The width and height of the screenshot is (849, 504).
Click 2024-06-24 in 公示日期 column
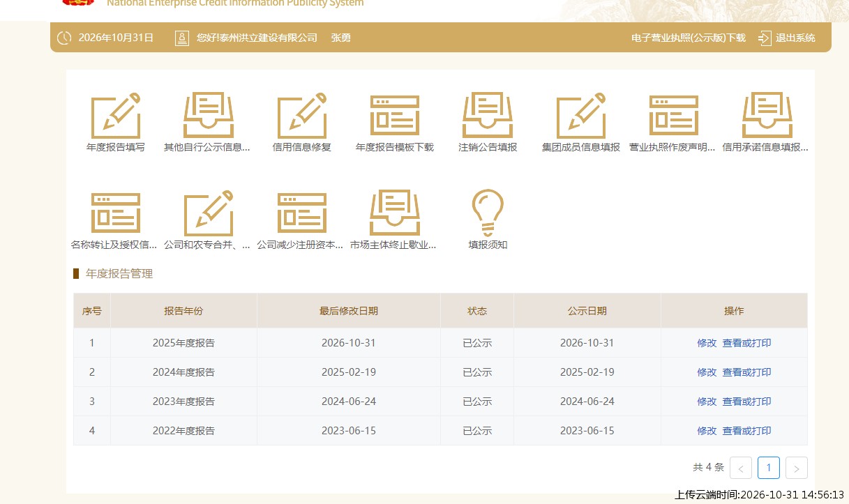pyautogui.click(x=587, y=402)
